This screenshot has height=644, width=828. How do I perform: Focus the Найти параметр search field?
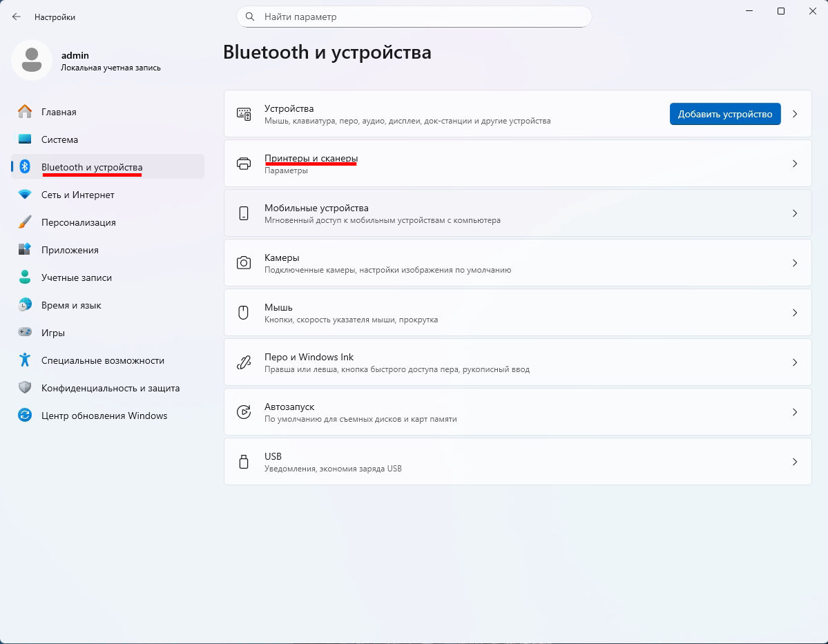[414, 17]
